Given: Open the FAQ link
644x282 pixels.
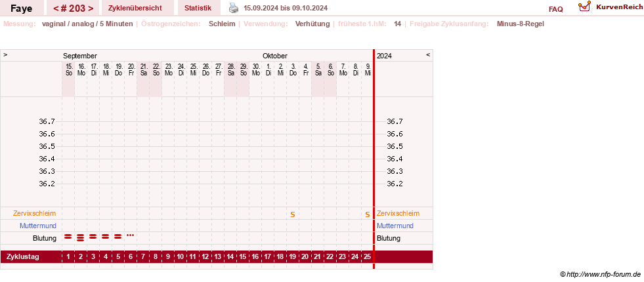Looking at the screenshot, I should 555,9.
